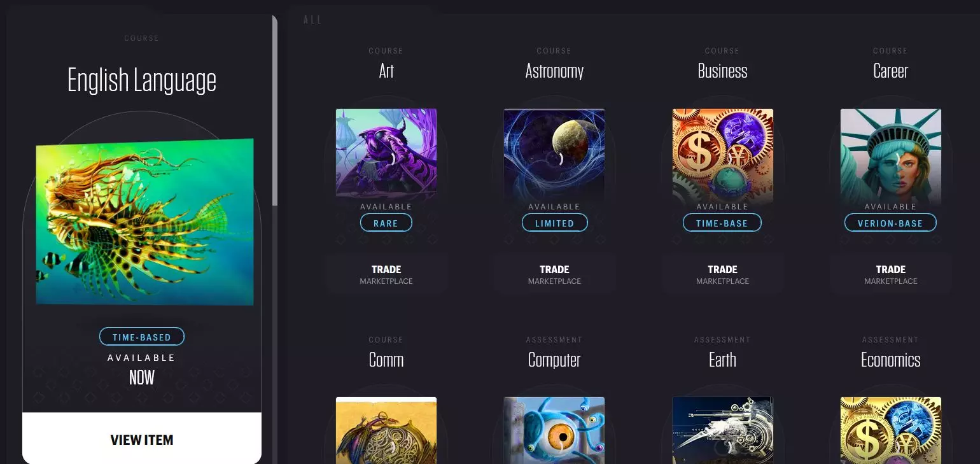Open Trade Marketplace under Astronomy
The height and width of the screenshot is (464, 980).
(554, 274)
